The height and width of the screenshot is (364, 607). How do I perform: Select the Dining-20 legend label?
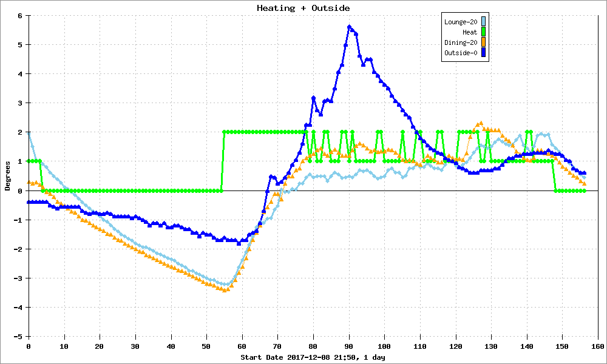point(461,42)
